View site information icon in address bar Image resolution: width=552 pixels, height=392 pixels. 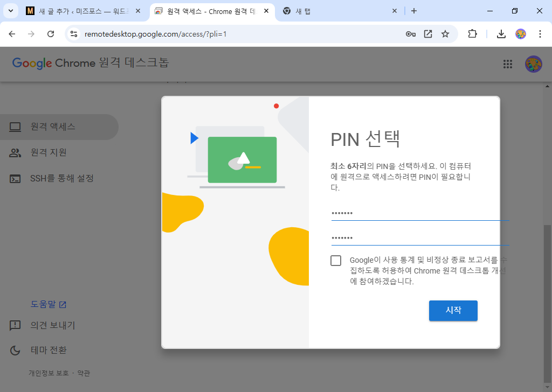pos(73,34)
